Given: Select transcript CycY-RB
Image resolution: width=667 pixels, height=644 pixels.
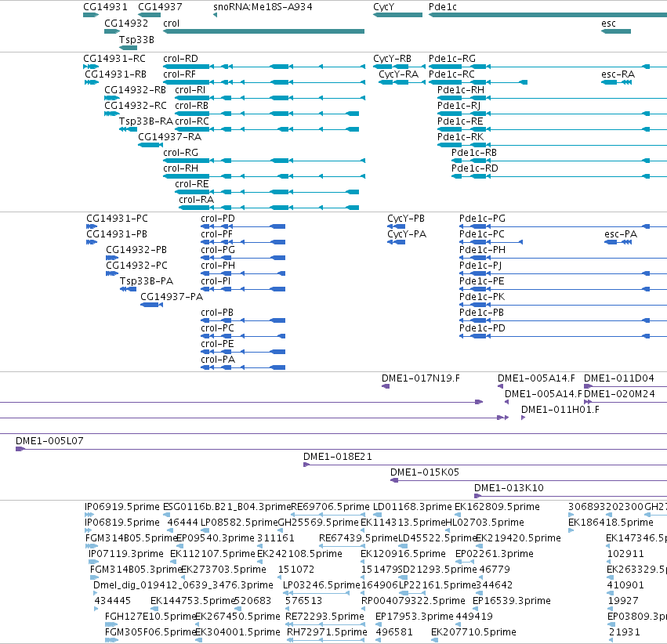Looking at the screenshot, I should (x=399, y=67).
